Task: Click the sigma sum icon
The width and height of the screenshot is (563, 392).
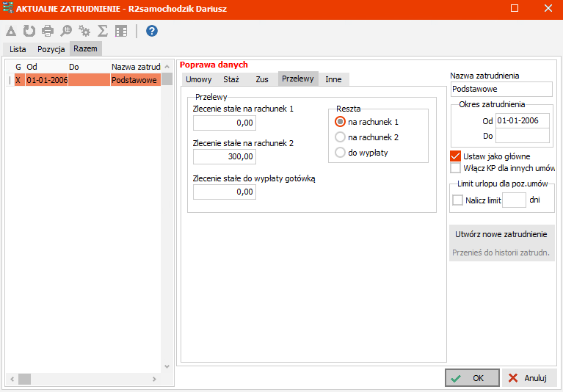Action: point(103,32)
